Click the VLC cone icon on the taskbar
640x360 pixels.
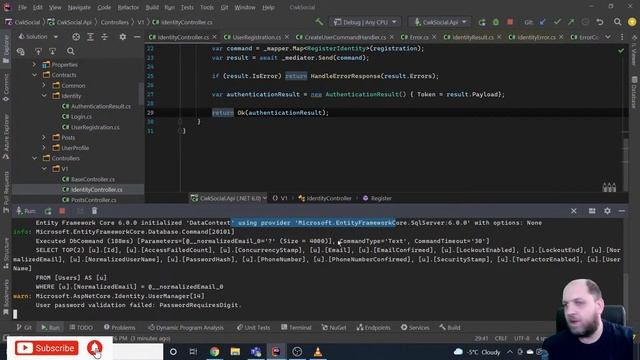[318, 351]
